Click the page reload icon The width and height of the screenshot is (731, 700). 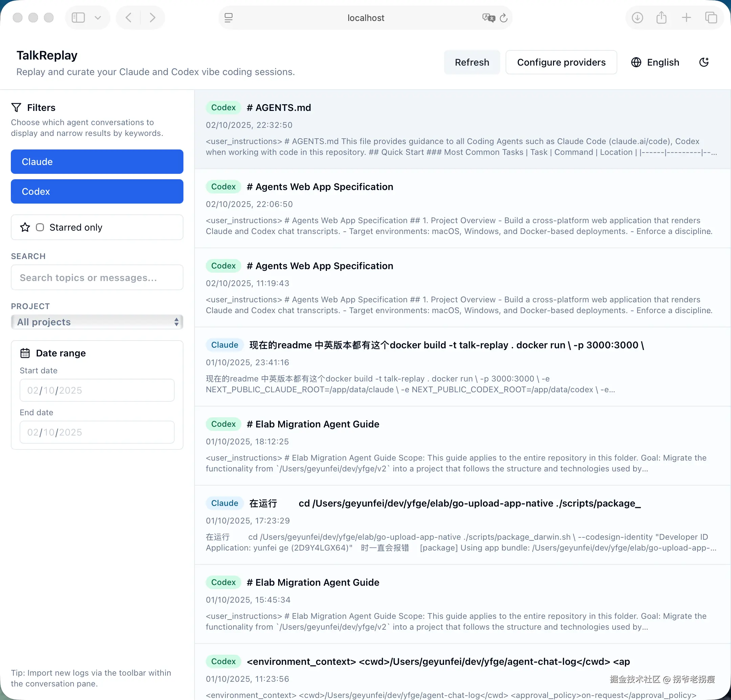(x=504, y=18)
